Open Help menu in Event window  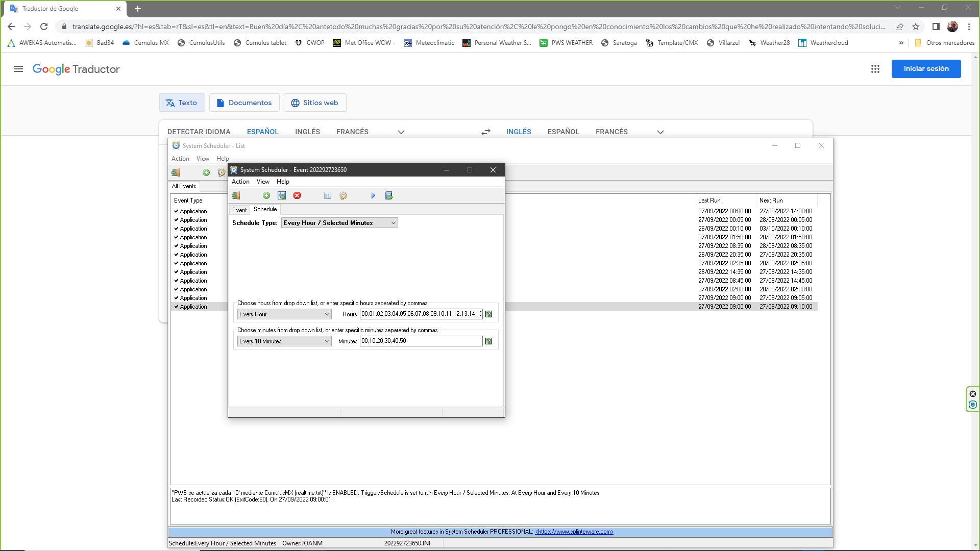pos(283,182)
